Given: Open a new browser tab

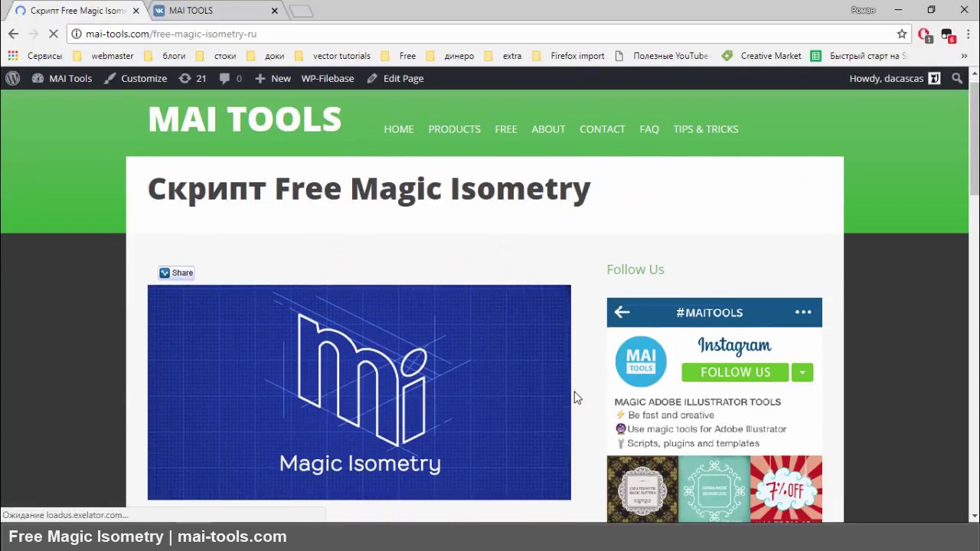Looking at the screenshot, I should pos(302,11).
